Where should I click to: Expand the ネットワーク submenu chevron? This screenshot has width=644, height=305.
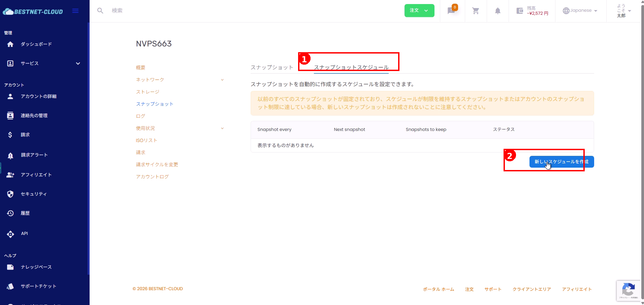(222, 80)
